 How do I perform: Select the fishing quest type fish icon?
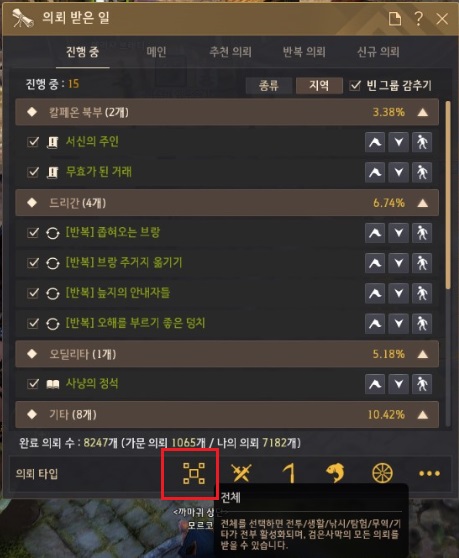tap(335, 473)
